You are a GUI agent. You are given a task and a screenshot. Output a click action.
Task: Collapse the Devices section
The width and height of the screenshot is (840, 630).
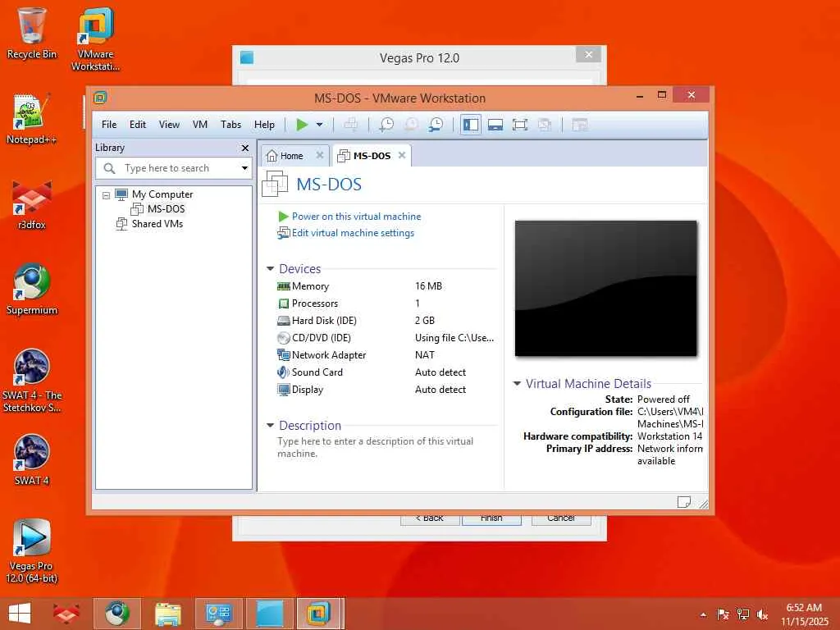270,268
